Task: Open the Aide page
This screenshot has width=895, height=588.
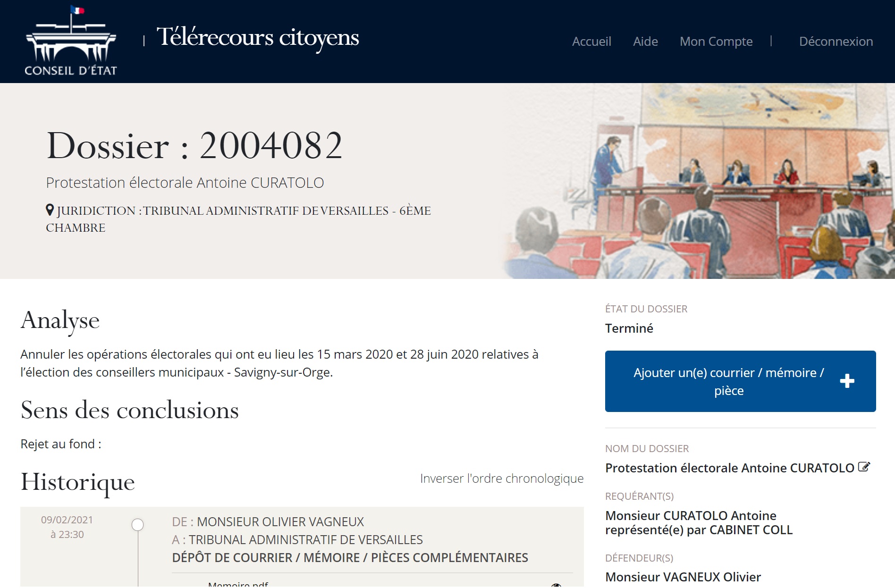Action: click(x=645, y=42)
